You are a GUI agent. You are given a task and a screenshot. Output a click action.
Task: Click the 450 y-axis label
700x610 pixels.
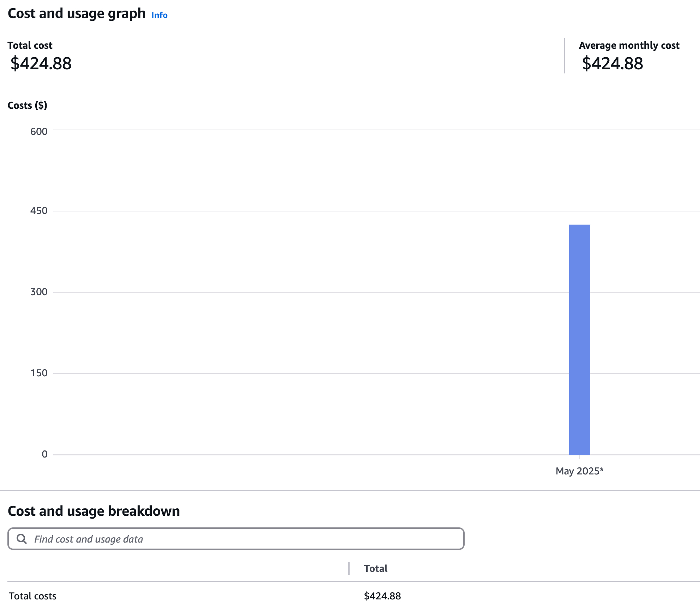(x=39, y=211)
